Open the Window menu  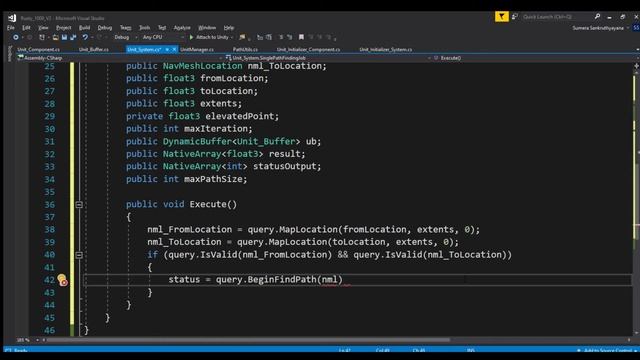point(207,28)
